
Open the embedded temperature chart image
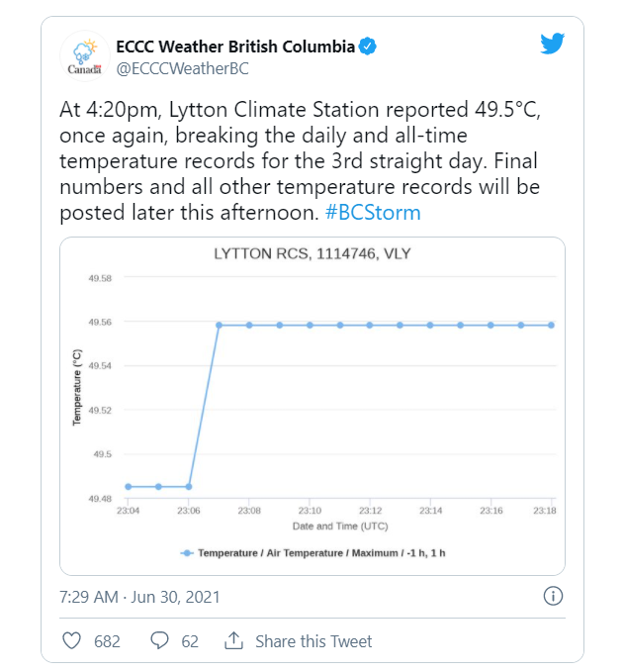pyautogui.click(x=312, y=406)
